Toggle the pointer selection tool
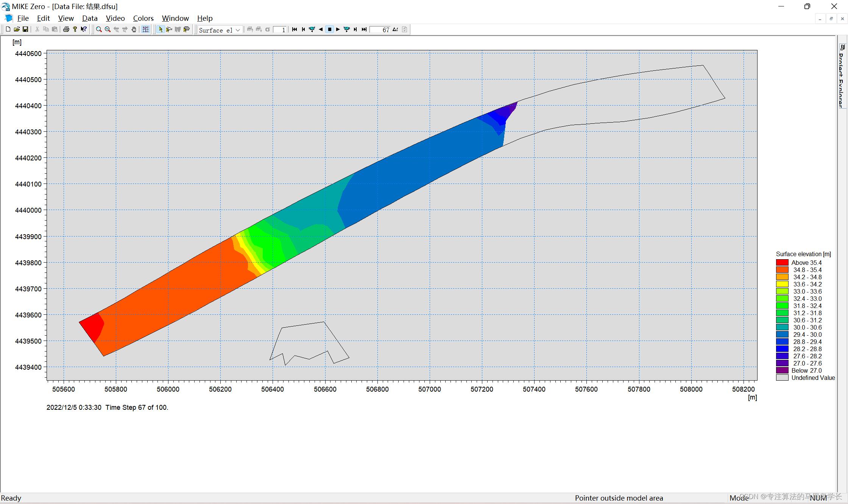Viewport: 848px width, 504px height. click(x=161, y=30)
